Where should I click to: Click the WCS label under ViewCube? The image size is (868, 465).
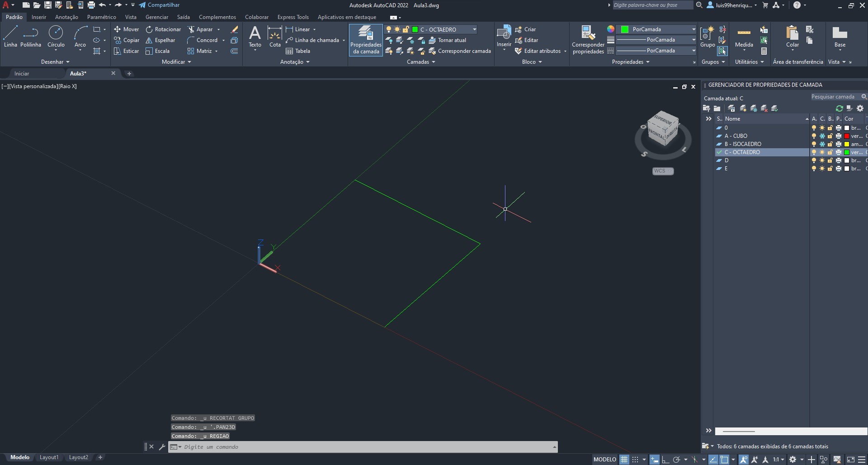tap(663, 171)
